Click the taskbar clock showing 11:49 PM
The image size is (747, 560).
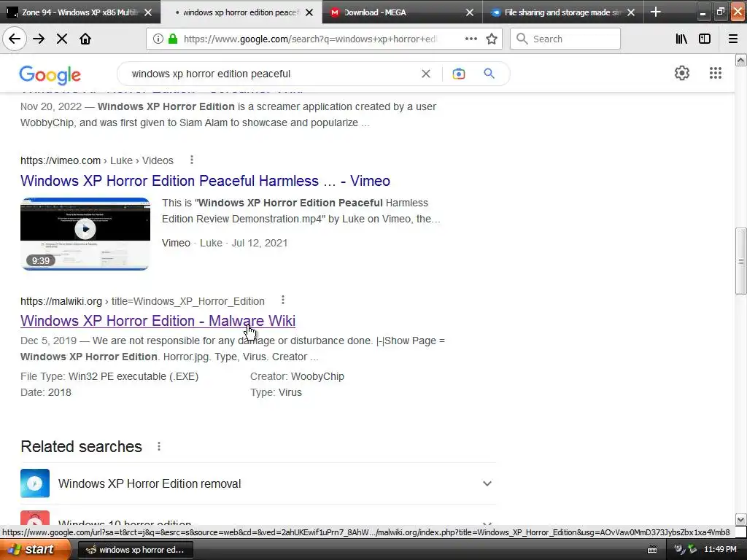pos(720,550)
